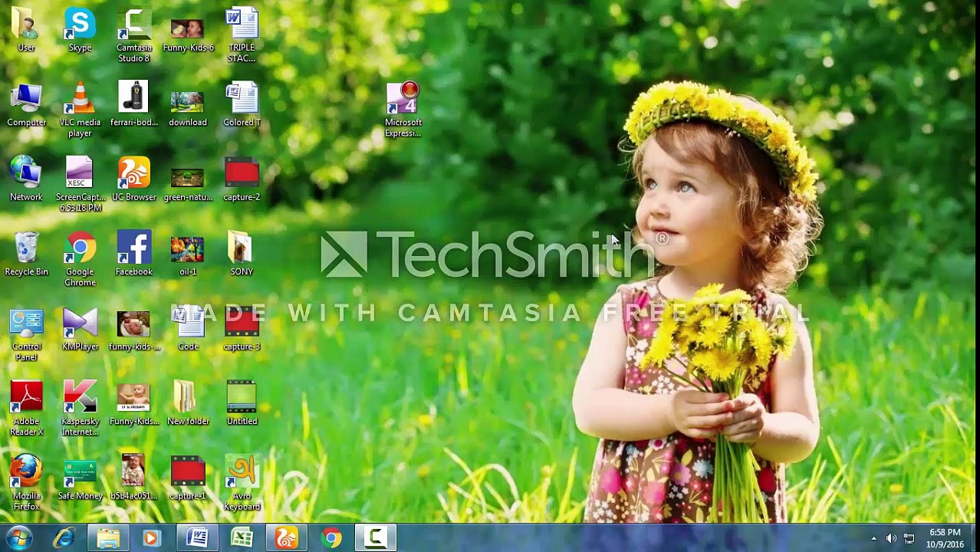The width and height of the screenshot is (980, 552).
Task: Select the Mozilla Firefox desktop shortcut
Action: [x=26, y=484]
